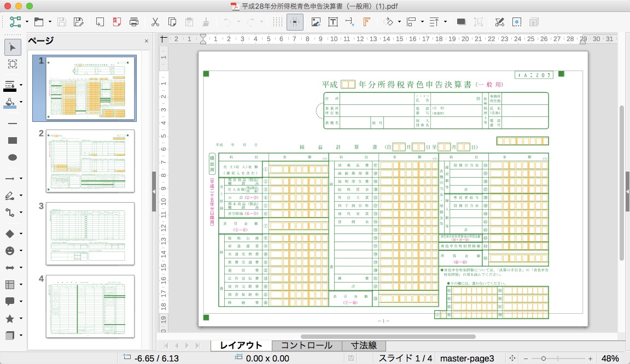The width and height of the screenshot is (630, 364).
Task: Select page 3 thumbnail
Action: (x=90, y=234)
